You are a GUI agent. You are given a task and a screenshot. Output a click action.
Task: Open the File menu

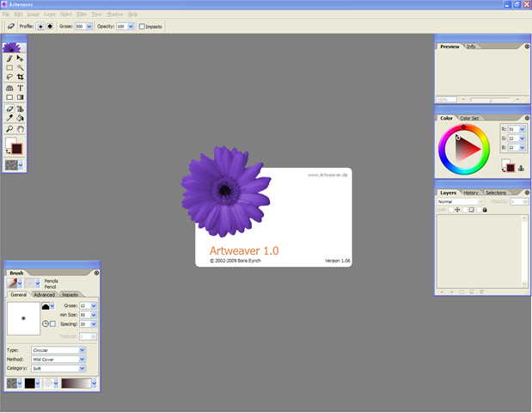[x=6, y=15]
